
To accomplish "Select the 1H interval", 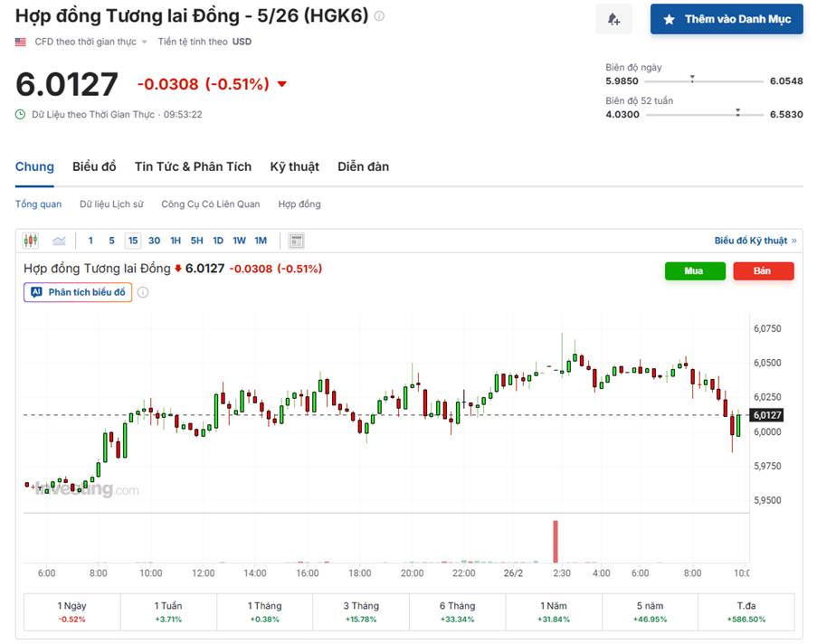I will tap(176, 241).
